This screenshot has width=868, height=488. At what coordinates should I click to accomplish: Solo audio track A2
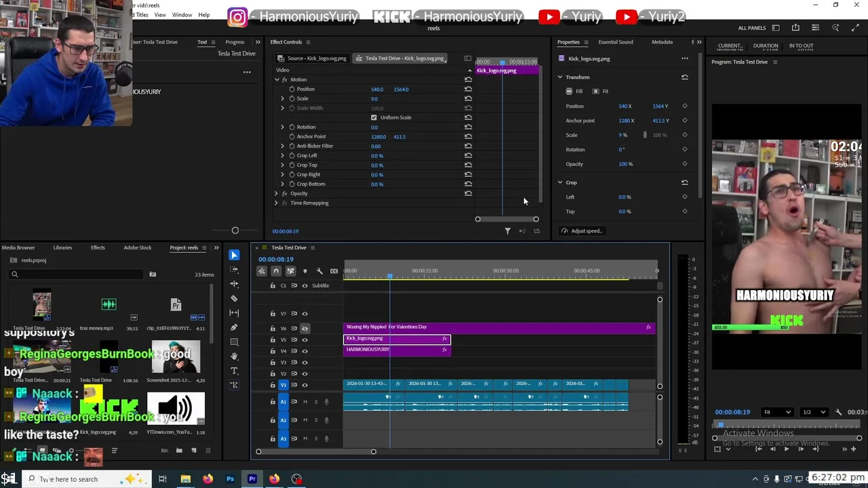click(315, 420)
